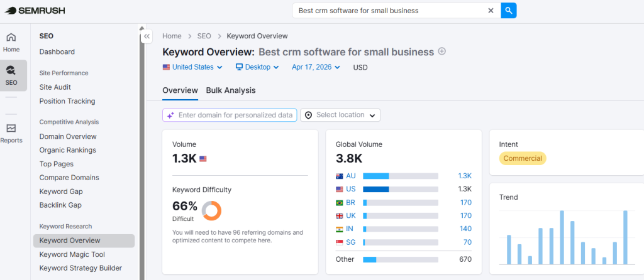Viewport: 644px width, 280px height.
Task: Open the Select location dropdown
Action: pos(340,115)
